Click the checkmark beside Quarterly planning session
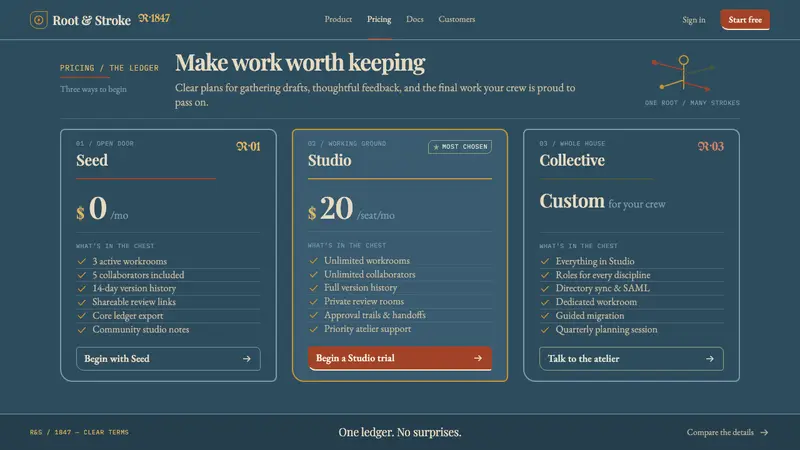Screen dimensions: 800x450 (x=545, y=330)
